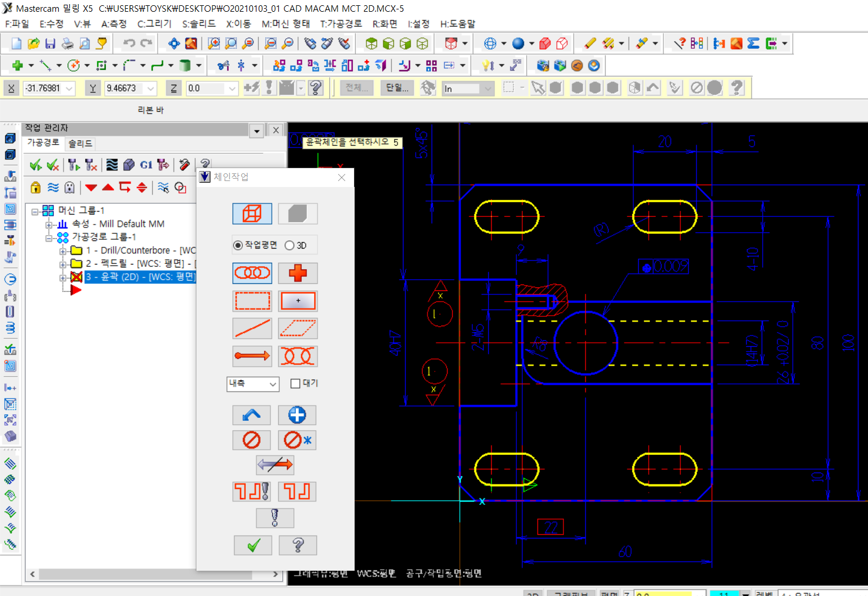Image resolution: width=868 pixels, height=596 pixels.
Task: Move insert arrow up with red triangle
Action: point(108,187)
